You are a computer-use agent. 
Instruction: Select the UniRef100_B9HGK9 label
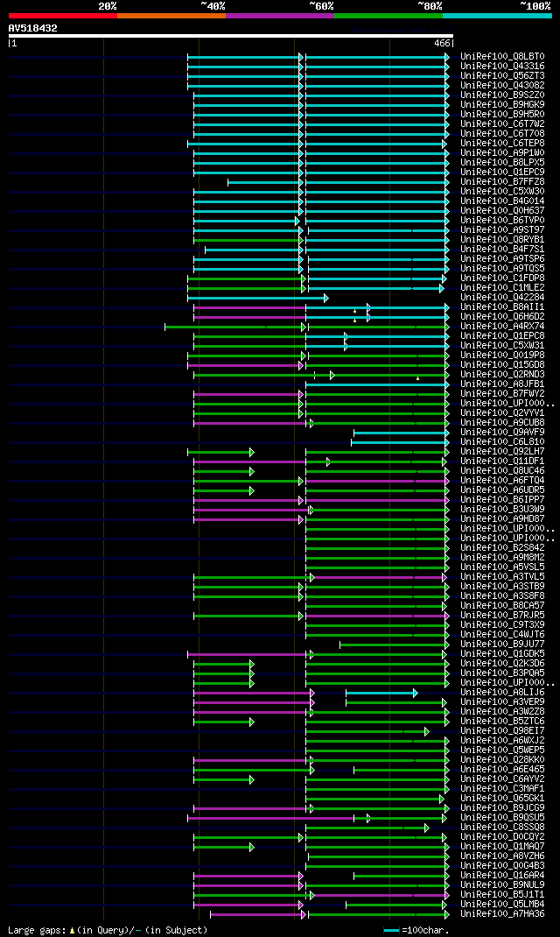point(502,104)
